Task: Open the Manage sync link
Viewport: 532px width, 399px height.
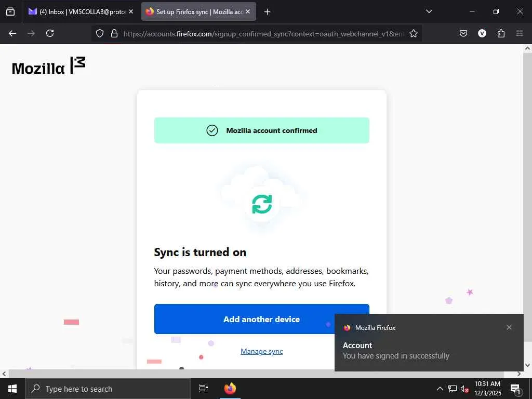Action: point(262,352)
